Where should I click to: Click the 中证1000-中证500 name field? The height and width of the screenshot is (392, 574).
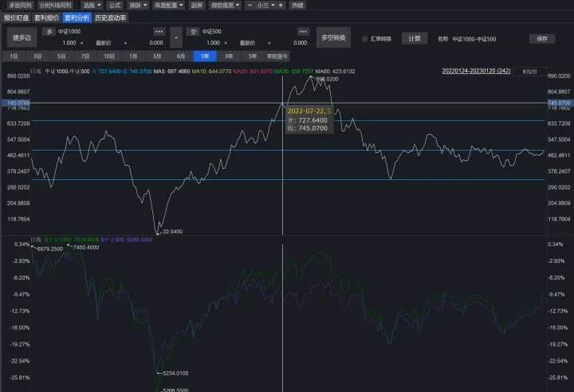[x=475, y=38]
